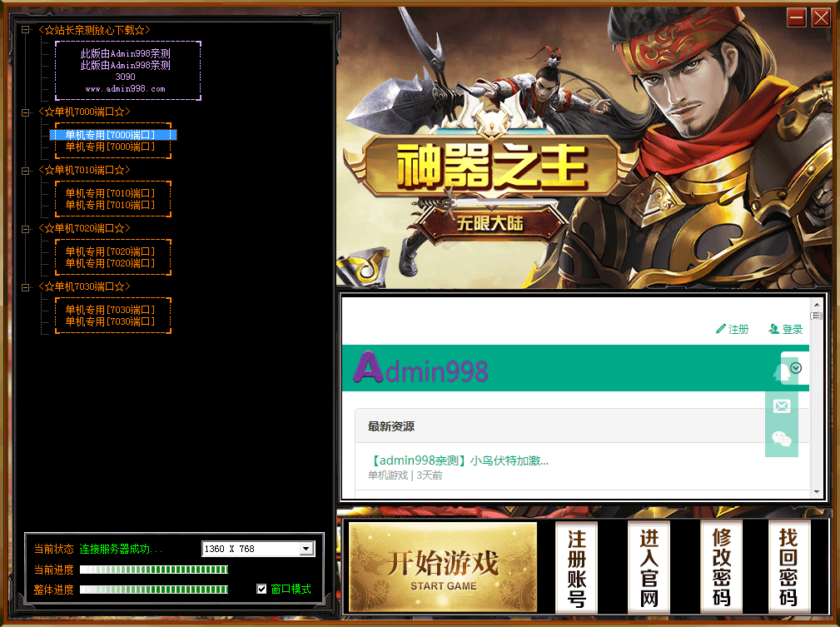The image size is (840, 627).
Task: Collapse the 单机7000端口 tree group
Action: (x=25, y=112)
